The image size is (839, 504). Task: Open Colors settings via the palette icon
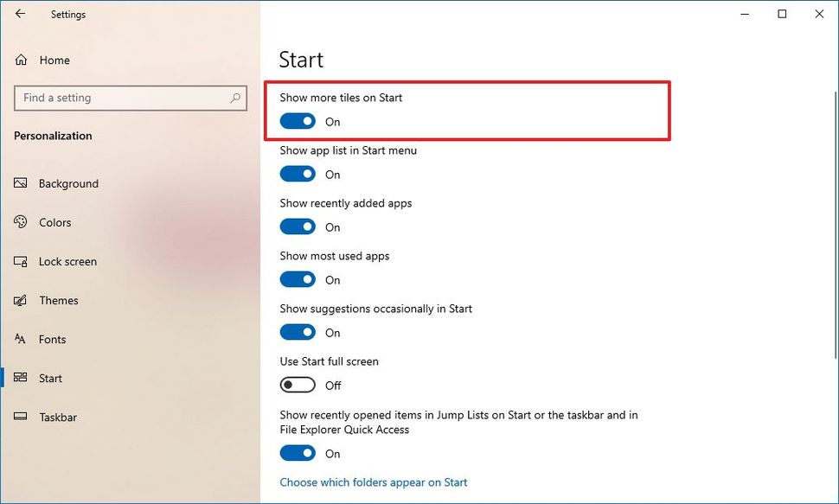click(21, 222)
